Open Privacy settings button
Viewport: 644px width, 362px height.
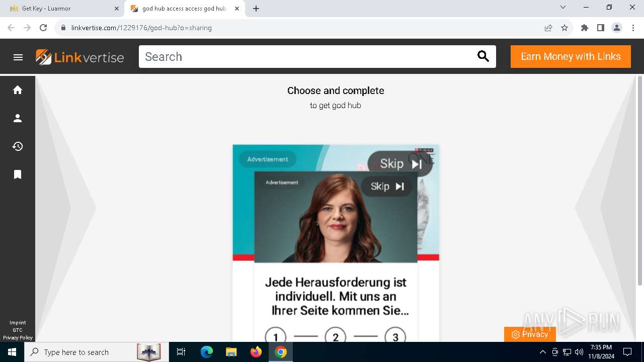tap(530, 334)
